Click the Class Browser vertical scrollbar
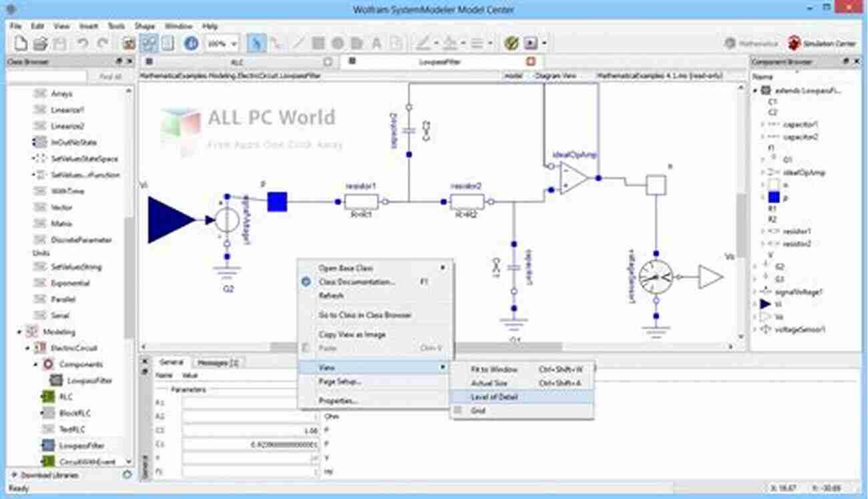 tap(129, 277)
